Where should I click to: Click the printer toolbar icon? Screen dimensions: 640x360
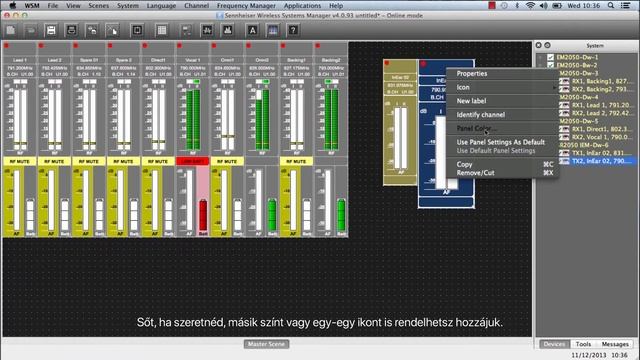72,30
